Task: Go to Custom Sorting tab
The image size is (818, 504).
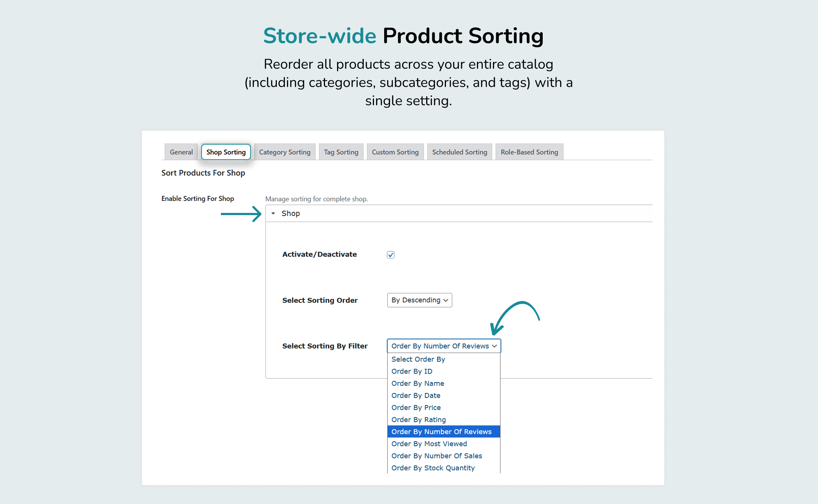Action: pyautogui.click(x=395, y=152)
